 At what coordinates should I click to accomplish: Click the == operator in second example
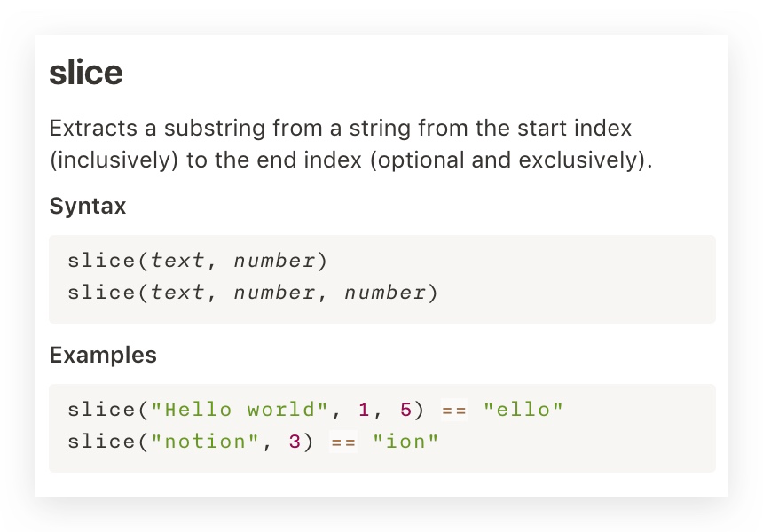343,442
